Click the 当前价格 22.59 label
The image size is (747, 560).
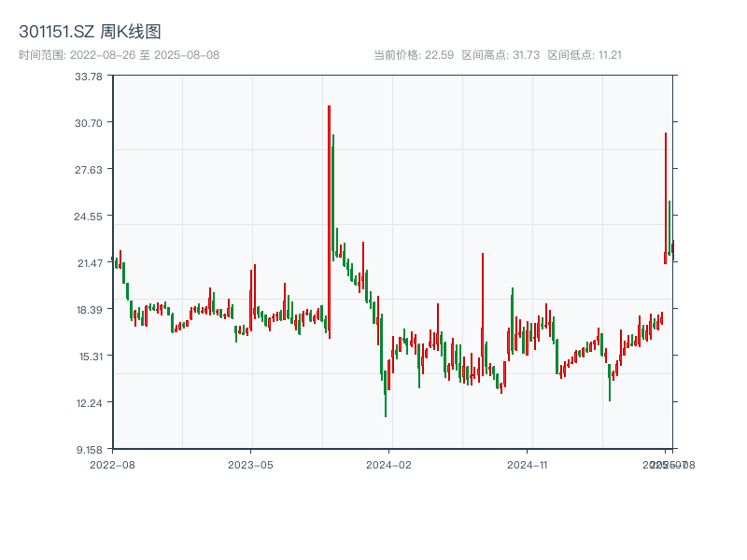[x=413, y=55]
